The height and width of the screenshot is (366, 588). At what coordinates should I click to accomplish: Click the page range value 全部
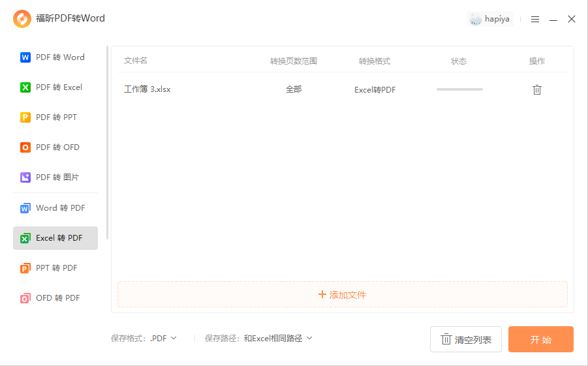(294, 89)
